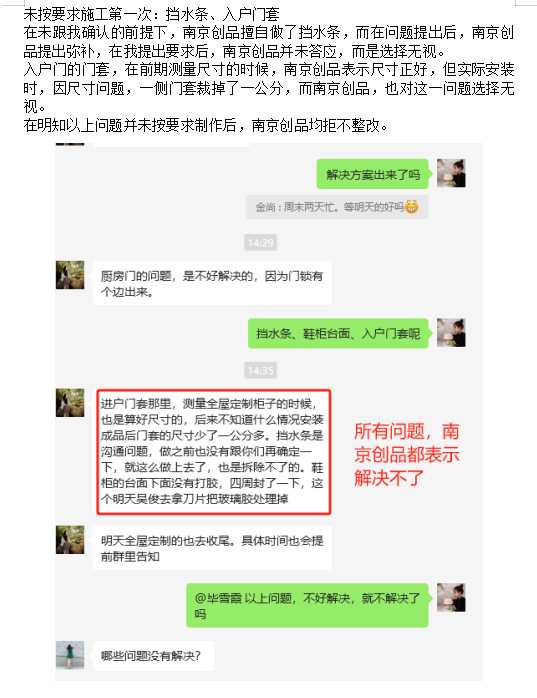Click the 14:29 timestamp label

tap(261, 243)
